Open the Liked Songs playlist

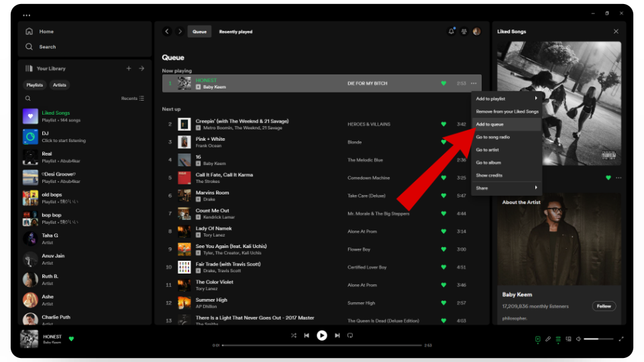tap(84, 116)
